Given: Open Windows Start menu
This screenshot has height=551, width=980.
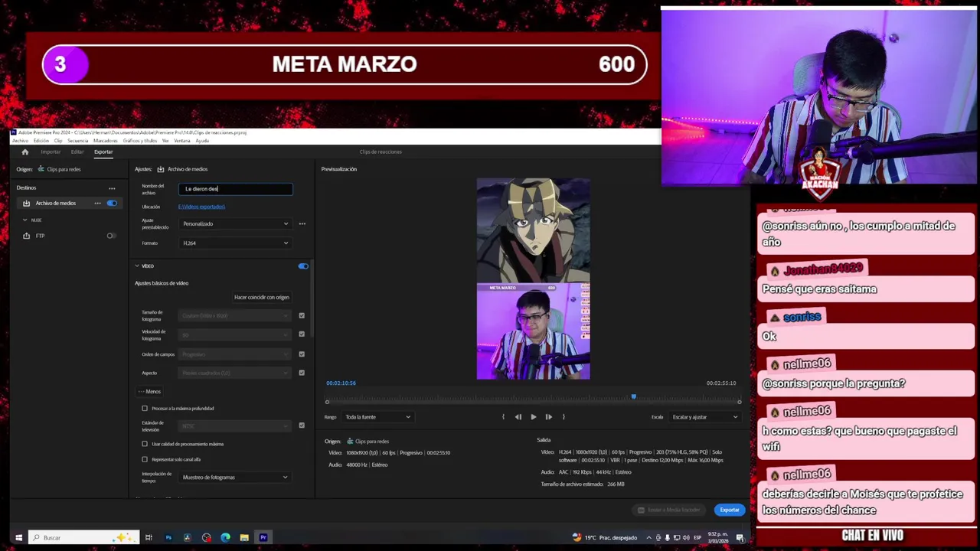Looking at the screenshot, I should click(18, 537).
